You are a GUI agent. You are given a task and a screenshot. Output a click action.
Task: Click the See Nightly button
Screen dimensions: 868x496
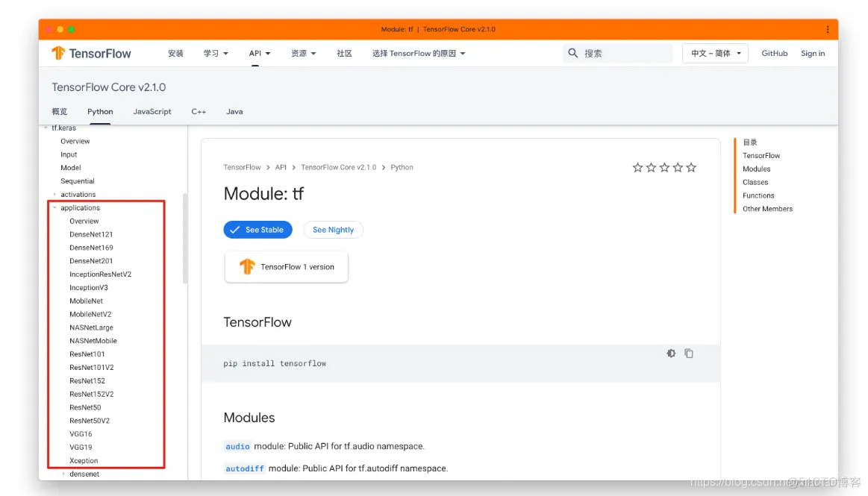coord(334,230)
